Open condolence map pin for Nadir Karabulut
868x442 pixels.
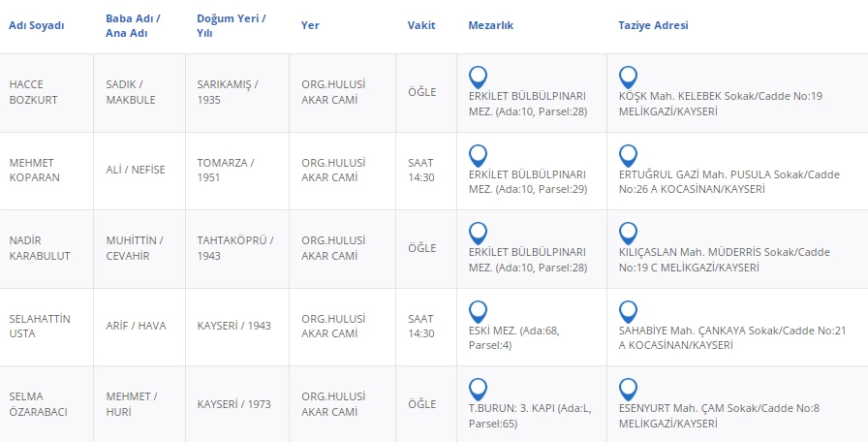tap(628, 233)
